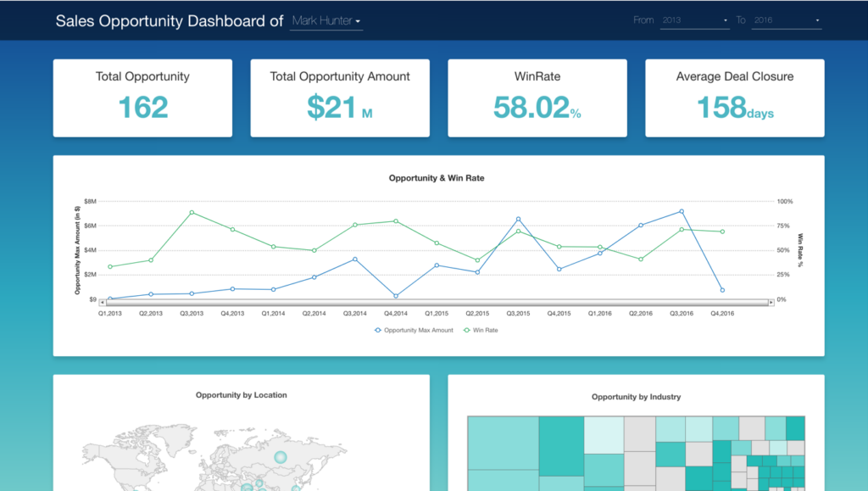The height and width of the screenshot is (491, 868).
Task: Click the Sales Opportunity Dashboard of heading
Action: [x=170, y=21]
